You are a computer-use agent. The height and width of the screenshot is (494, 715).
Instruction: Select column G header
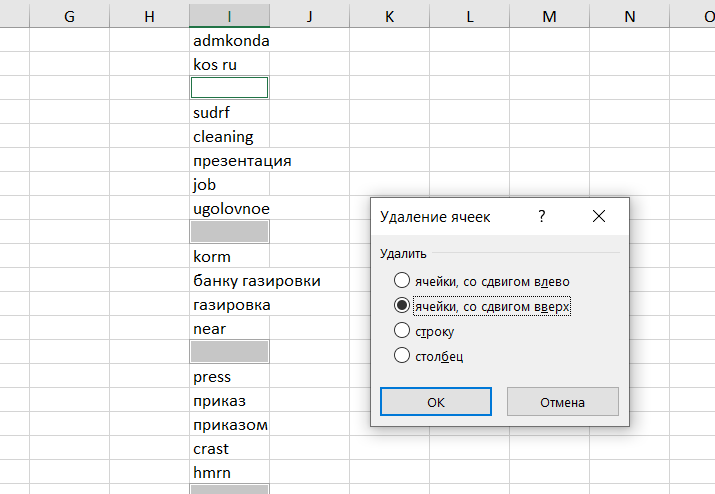click(69, 15)
